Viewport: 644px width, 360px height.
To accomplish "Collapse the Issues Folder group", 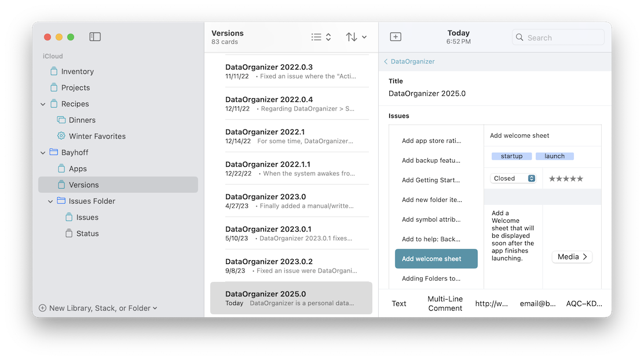I will pyautogui.click(x=50, y=201).
